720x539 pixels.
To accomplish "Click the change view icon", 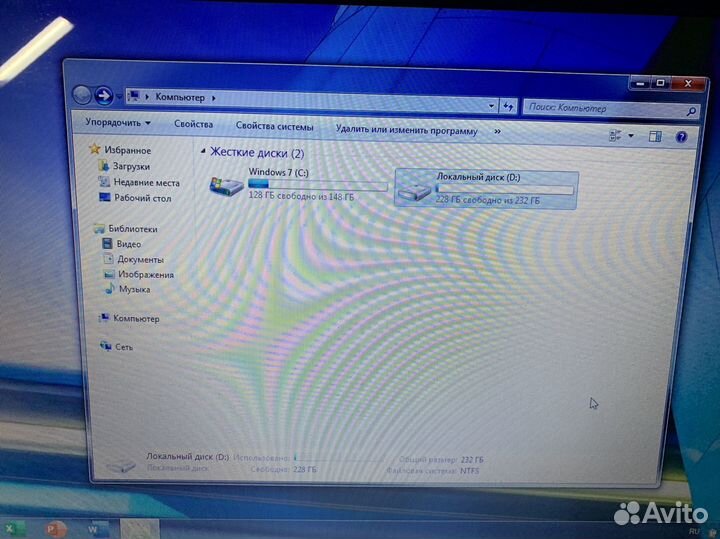I will pos(615,135).
